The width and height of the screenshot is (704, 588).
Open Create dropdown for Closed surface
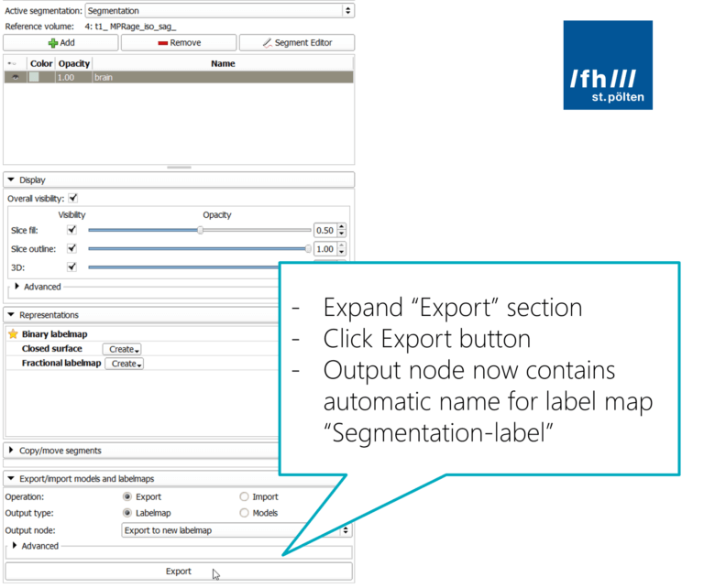(x=124, y=349)
